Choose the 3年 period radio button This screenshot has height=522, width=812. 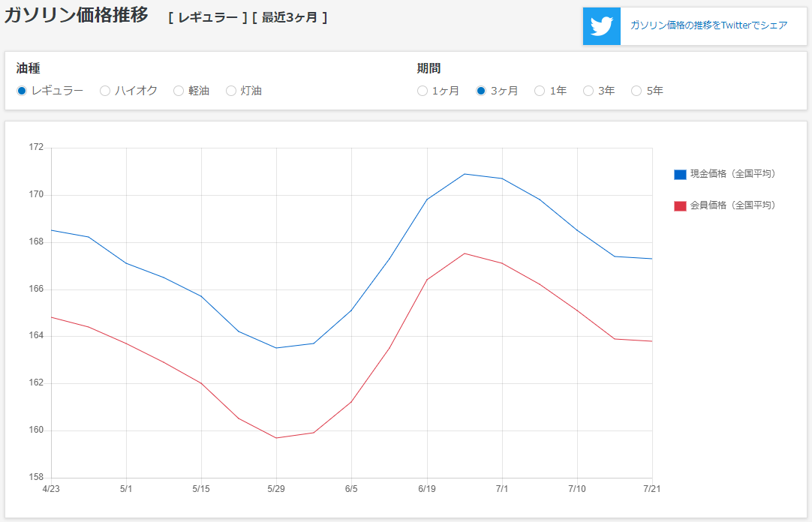pos(588,91)
